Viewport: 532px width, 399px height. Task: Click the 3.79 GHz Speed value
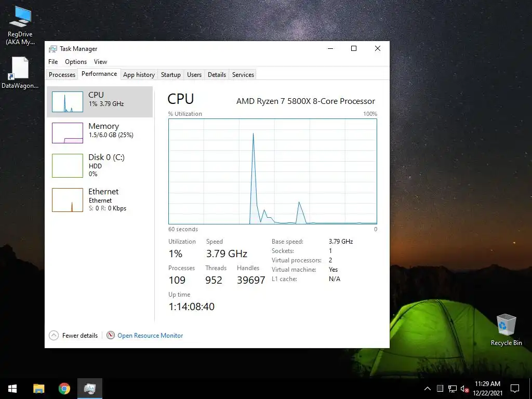click(x=227, y=254)
